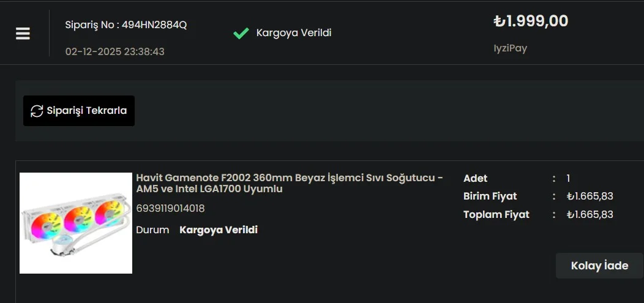Click the Toplam Fiyat value ₺1.665,83
Screen dimensions: 644x303
coord(590,214)
